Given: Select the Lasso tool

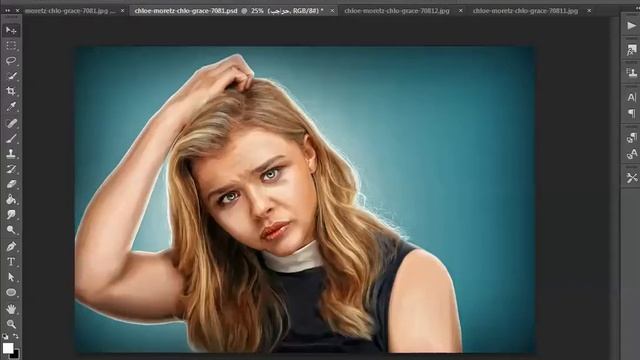Looking at the screenshot, I should click(x=11, y=60).
